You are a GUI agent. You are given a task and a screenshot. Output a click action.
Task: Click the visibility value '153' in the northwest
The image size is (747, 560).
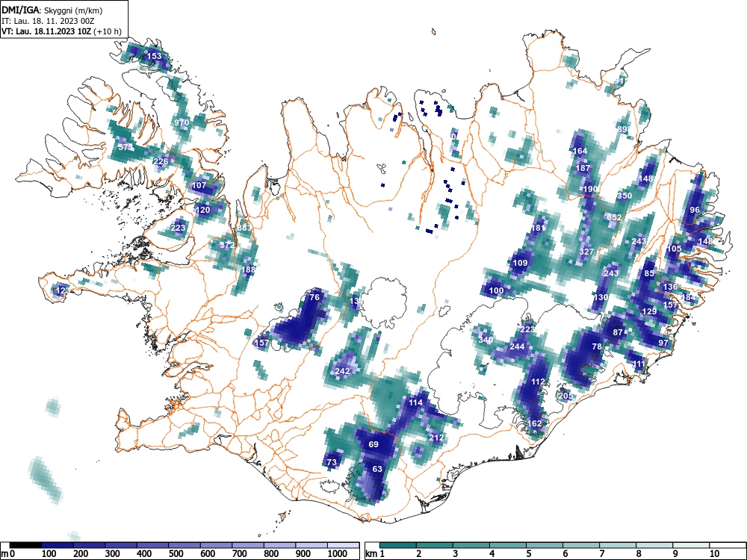[154, 56]
